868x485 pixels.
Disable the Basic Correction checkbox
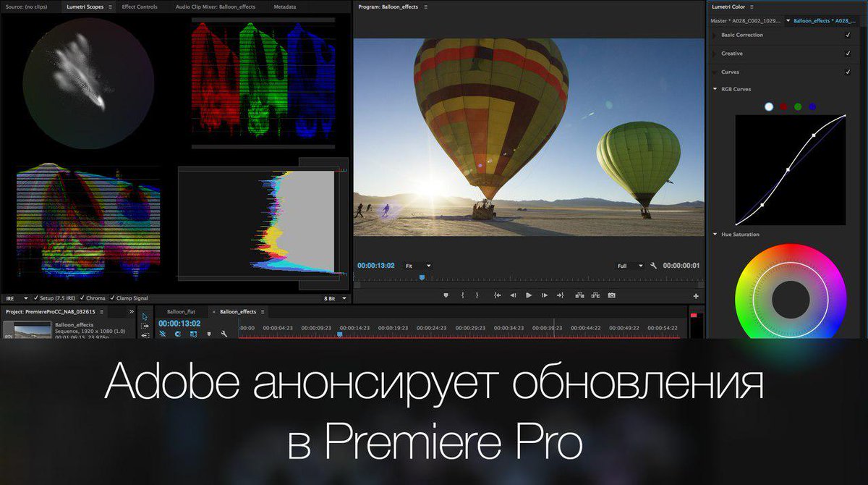(848, 35)
